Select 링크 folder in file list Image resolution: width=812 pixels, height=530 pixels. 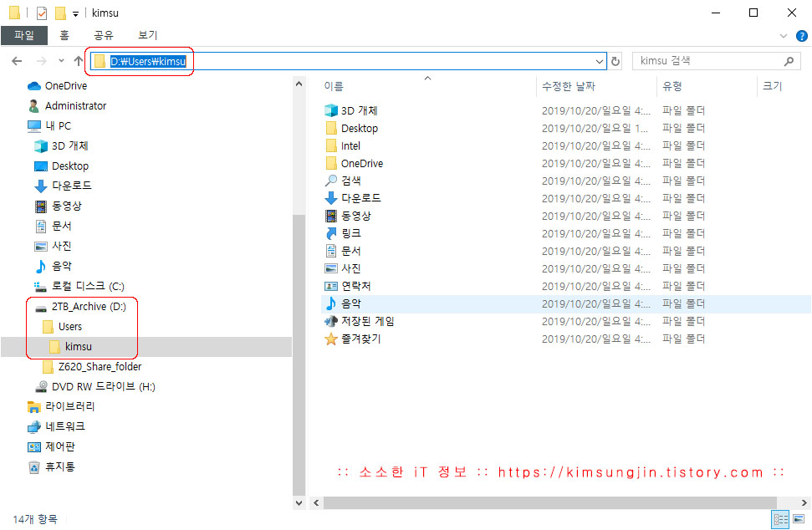point(343,234)
